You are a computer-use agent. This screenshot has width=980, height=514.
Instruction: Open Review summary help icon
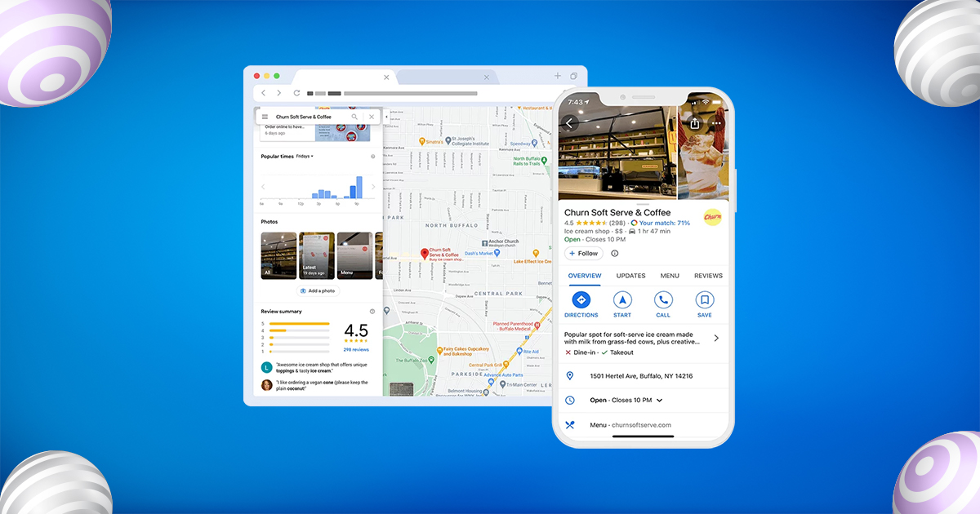tap(372, 311)
